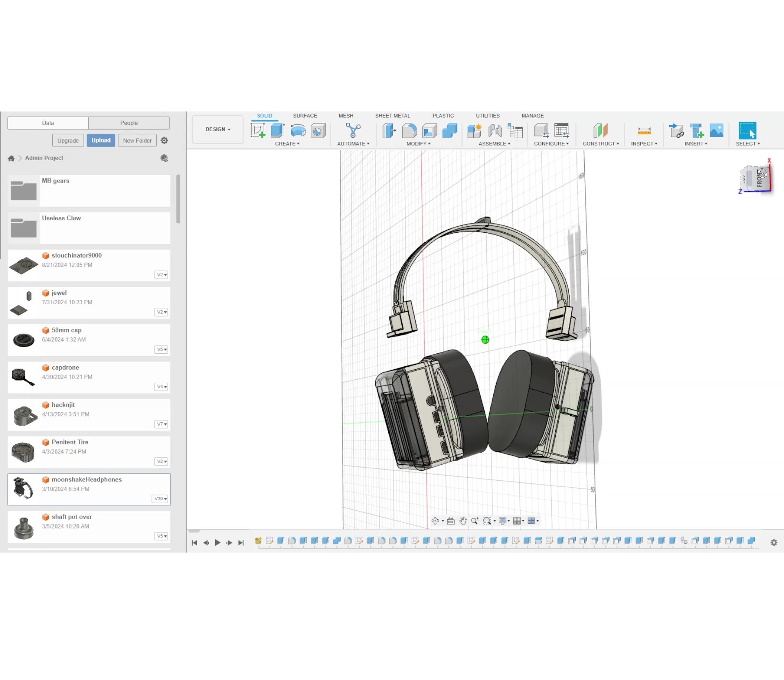
Task: Click the data panel vertical scrollbar
Action: click(178, 199)
